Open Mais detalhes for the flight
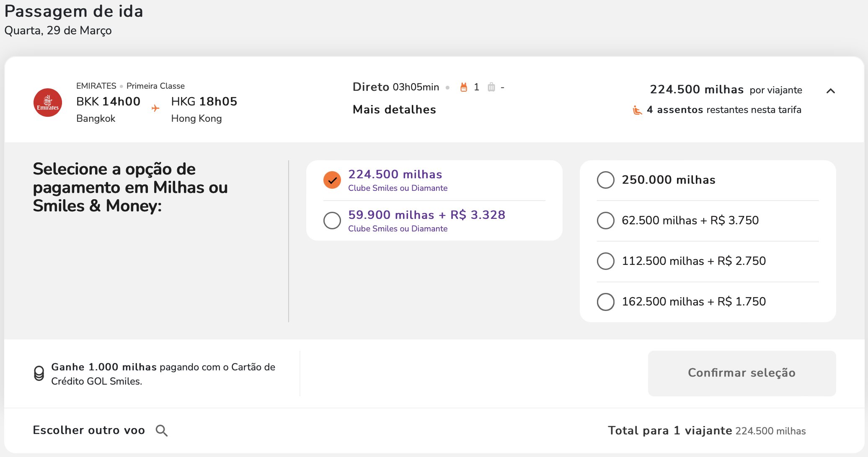868x457 pixels. pos(394,110)
